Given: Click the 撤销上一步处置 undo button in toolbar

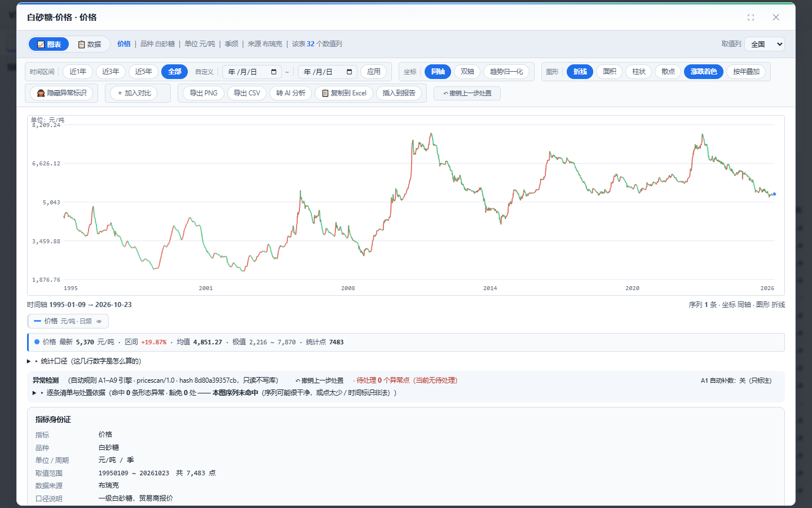Looking at the screenshot, I should coord(467,93).
